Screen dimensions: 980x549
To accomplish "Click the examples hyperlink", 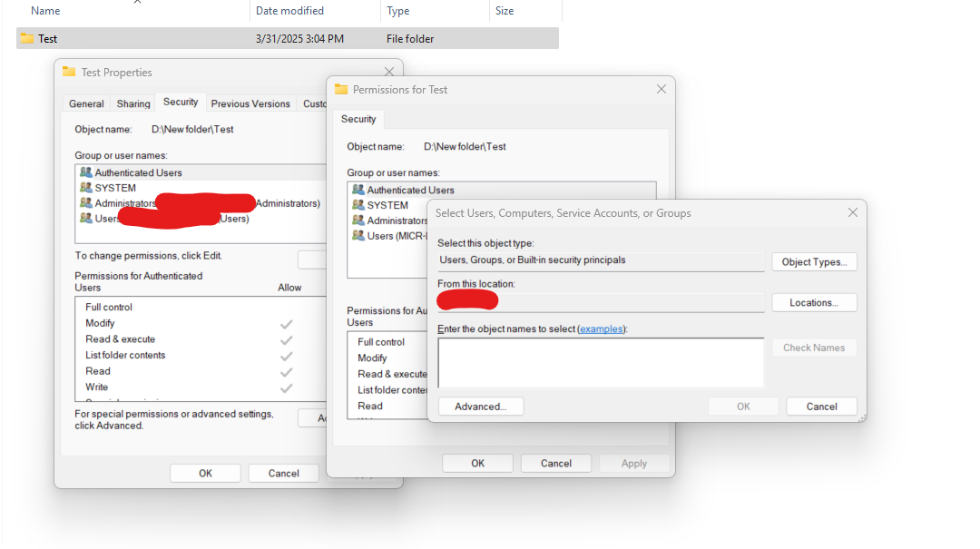I will [602, 328].
